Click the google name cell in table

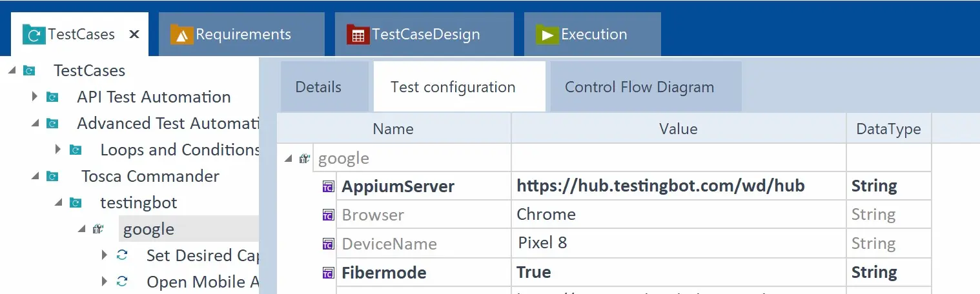pos(412,159)
